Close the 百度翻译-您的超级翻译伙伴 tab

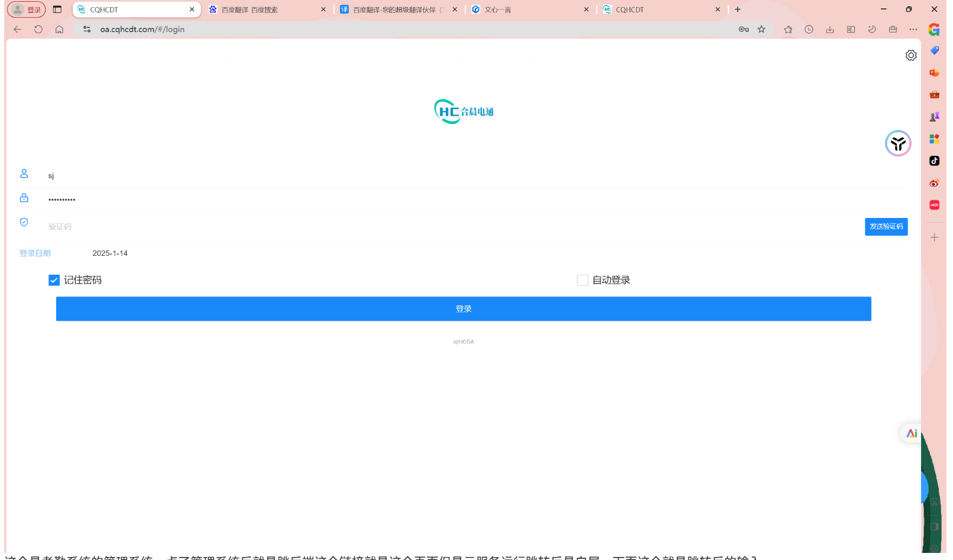(455, 9)
